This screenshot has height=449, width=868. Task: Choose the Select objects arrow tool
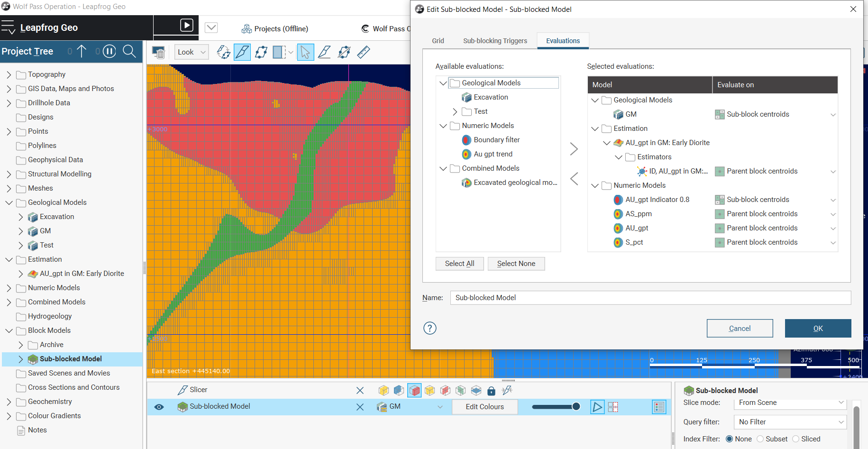click(x=305, y=52)
